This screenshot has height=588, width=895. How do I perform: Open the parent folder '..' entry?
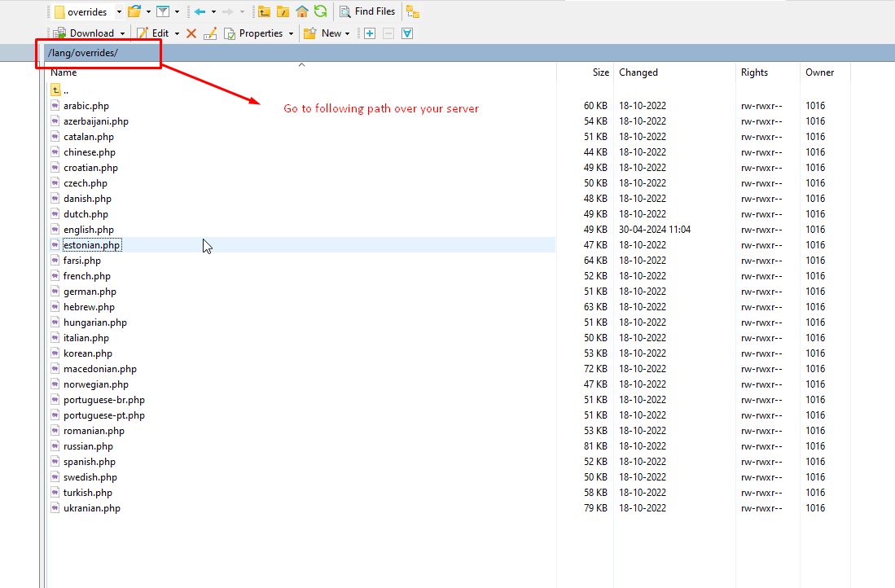(65, 90)
